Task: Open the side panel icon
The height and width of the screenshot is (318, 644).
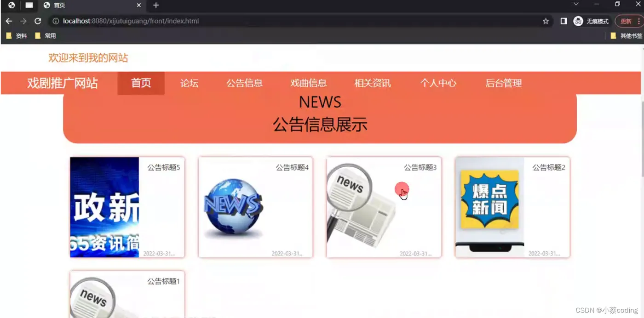Action: [x=563, y=21]
